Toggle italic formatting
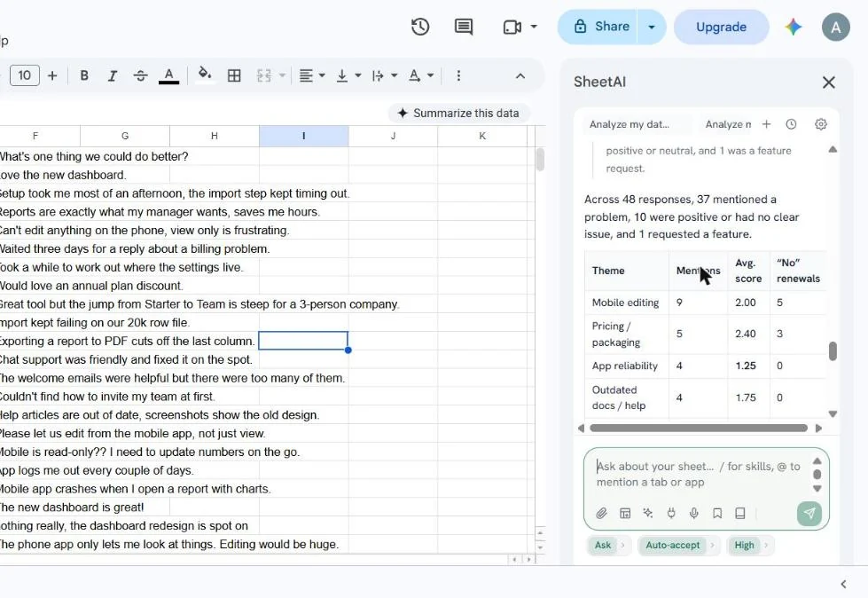 [x=113, y=75]
